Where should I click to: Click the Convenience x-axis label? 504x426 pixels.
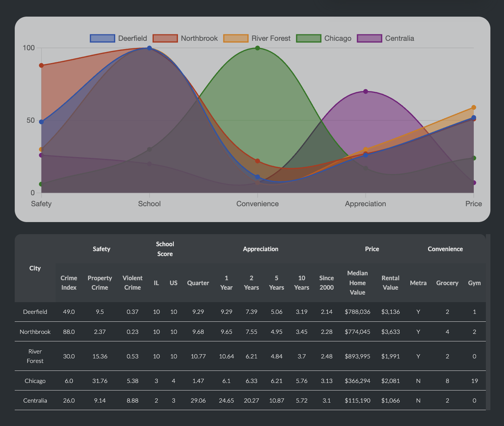(258, 204)
